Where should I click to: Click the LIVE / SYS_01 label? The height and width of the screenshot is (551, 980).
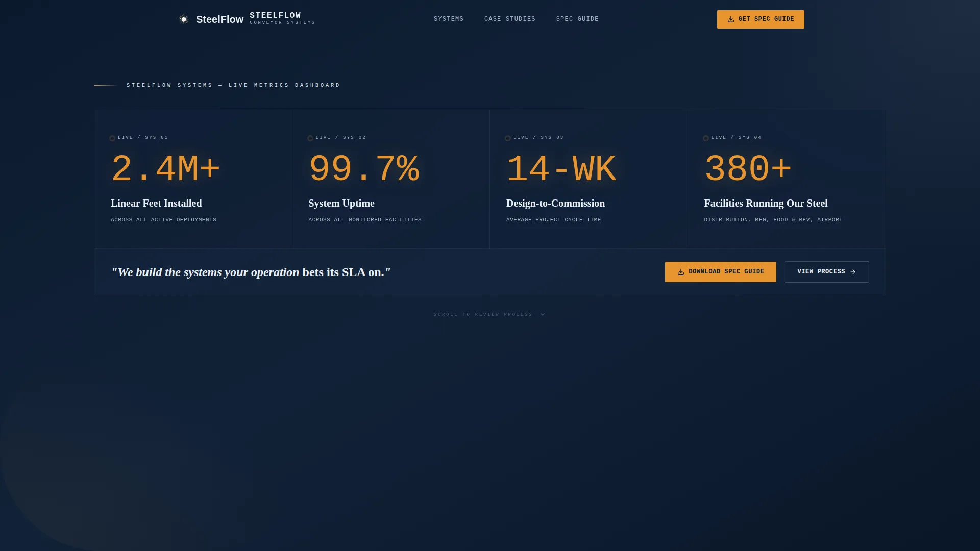click(x=143, y=137)
